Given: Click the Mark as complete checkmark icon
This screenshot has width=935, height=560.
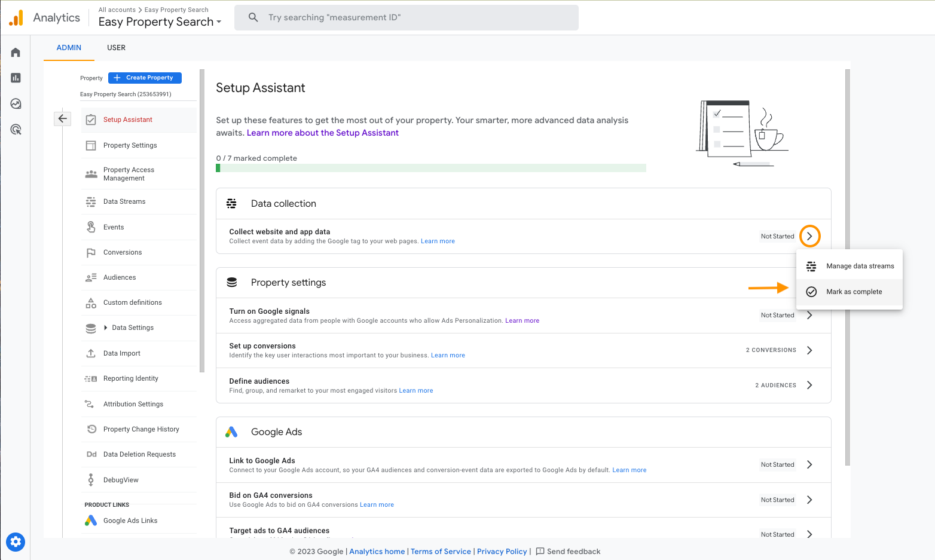Looking at the screenshot, I should [811, 292].
